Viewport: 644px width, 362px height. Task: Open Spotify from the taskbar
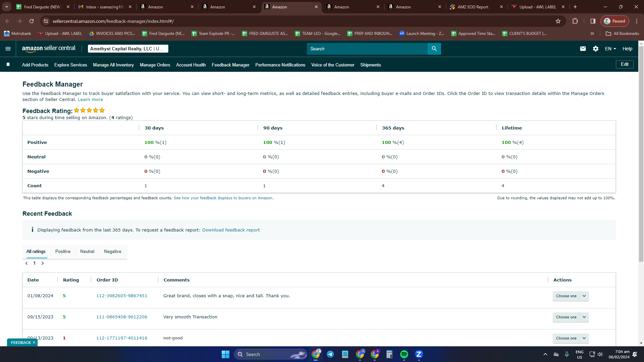404,354
